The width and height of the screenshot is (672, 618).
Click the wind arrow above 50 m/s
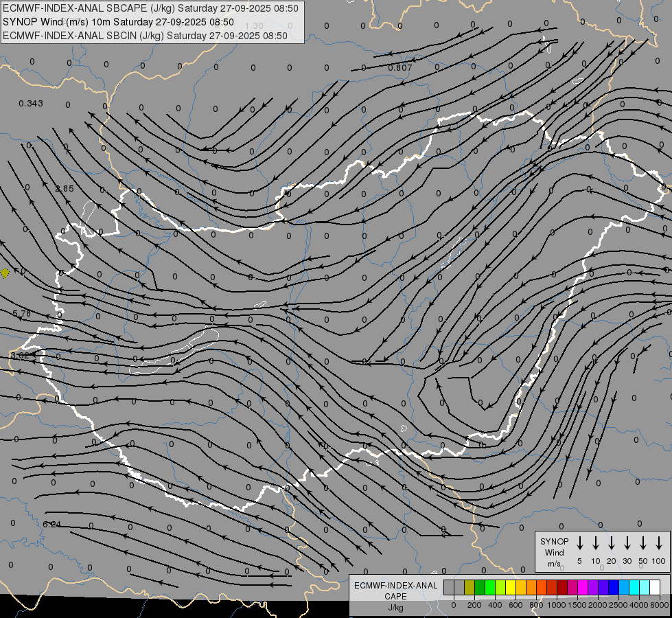643,543
